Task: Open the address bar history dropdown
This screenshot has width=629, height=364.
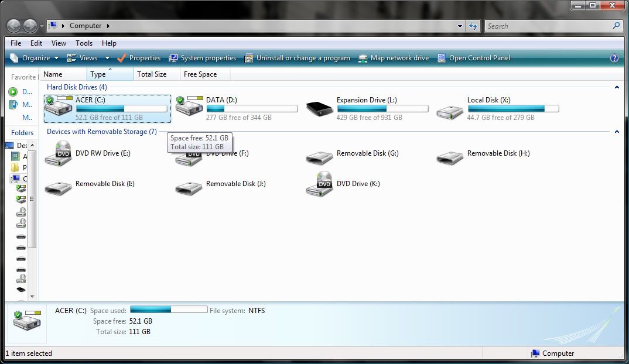Action: tap(460, 26)
